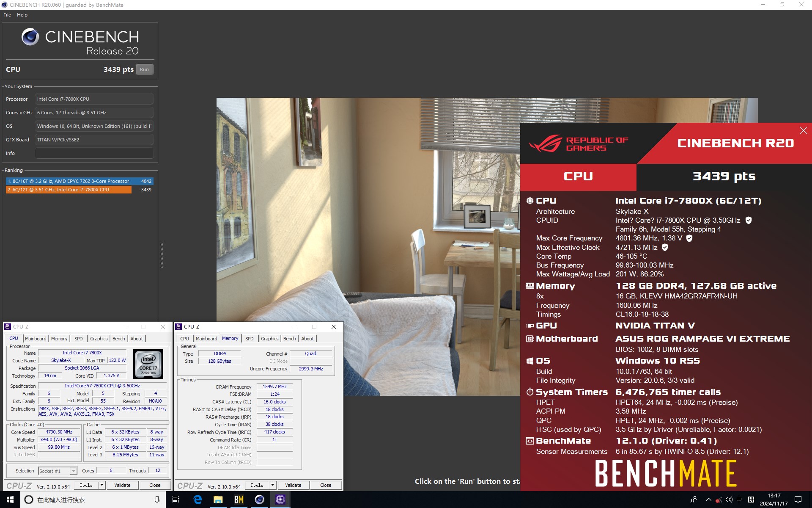Open SPD tab in left CPU-Z window
Screen dimensions: 812x508
[79, 339]
